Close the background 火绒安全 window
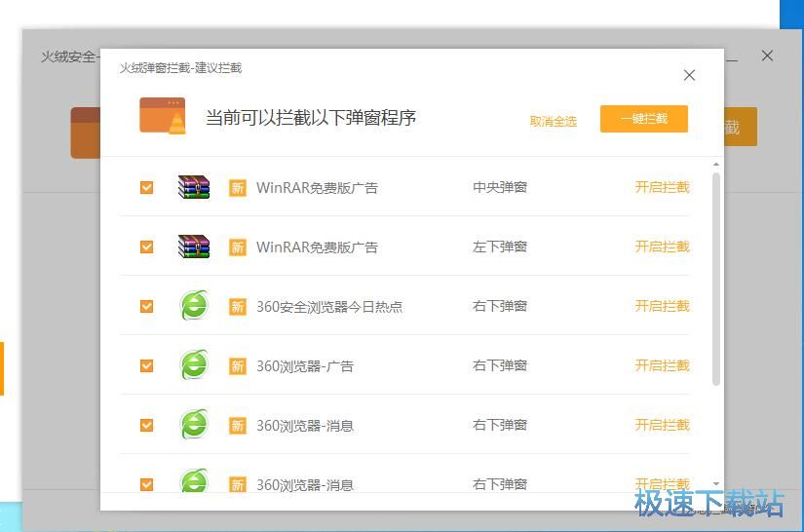Screen dimensions: 804x532 pos(767,56)
